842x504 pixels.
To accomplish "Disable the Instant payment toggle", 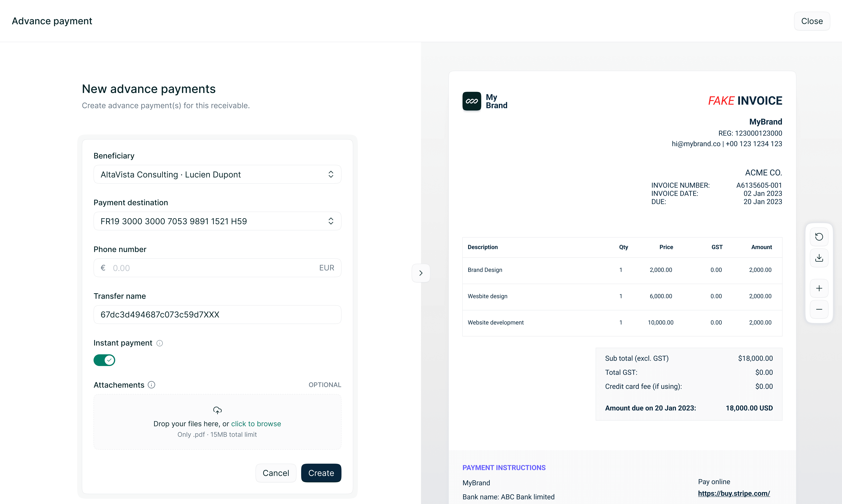I will [104, 360].
